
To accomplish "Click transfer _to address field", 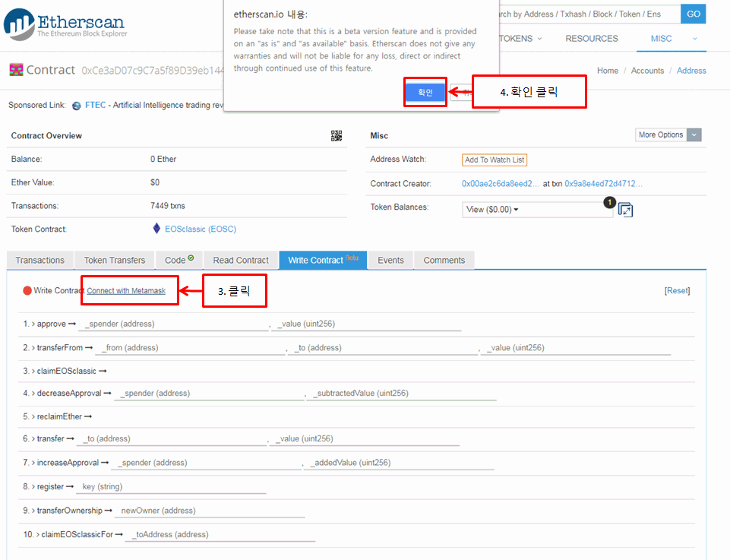I will point(172,439).
